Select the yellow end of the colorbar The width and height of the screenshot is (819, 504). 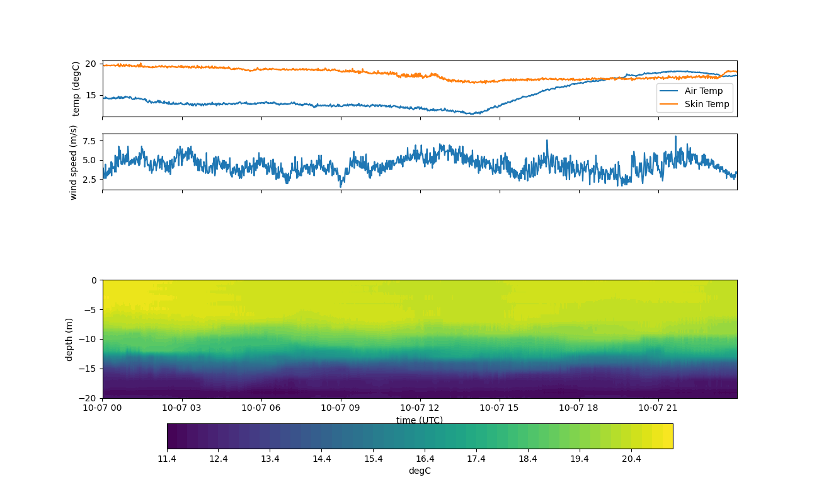[667, 436]
